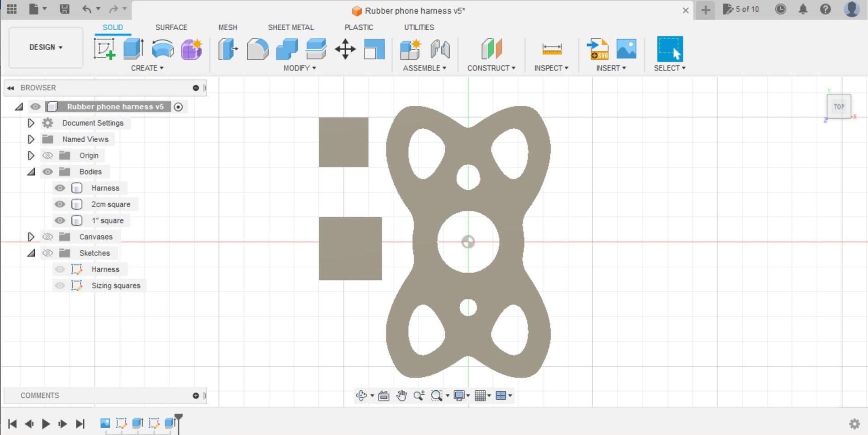Undo the last action
The height and width of the screenshot is (435, 868).
click(87, 9)
